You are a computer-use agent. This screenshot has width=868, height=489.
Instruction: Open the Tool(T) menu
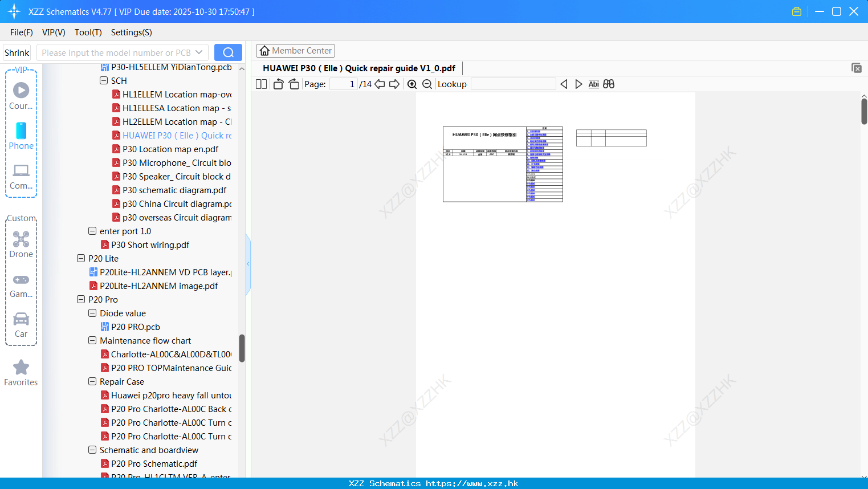[x=88, y=32]
